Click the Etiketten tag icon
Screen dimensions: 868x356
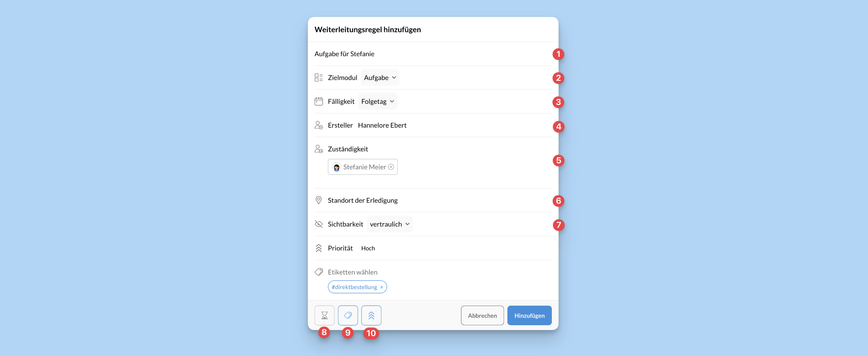tap(318, 272)
